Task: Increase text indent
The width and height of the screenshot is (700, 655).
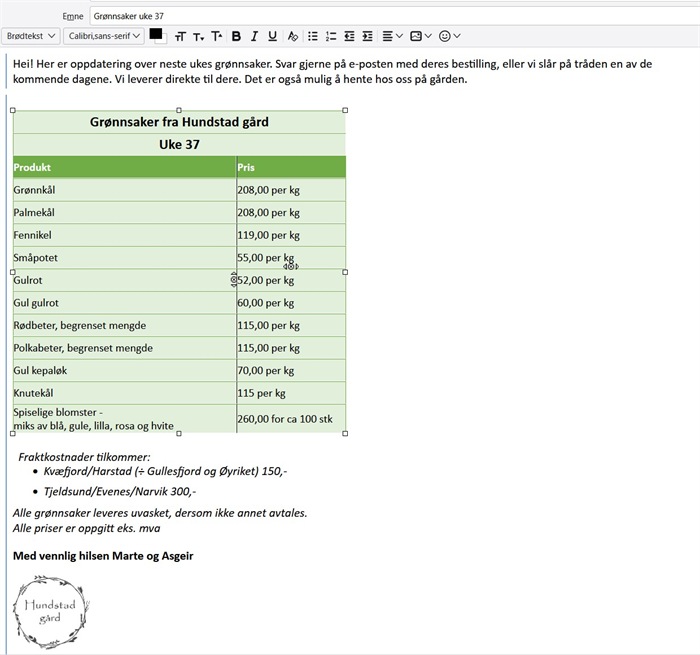Action: coord(368,36)
